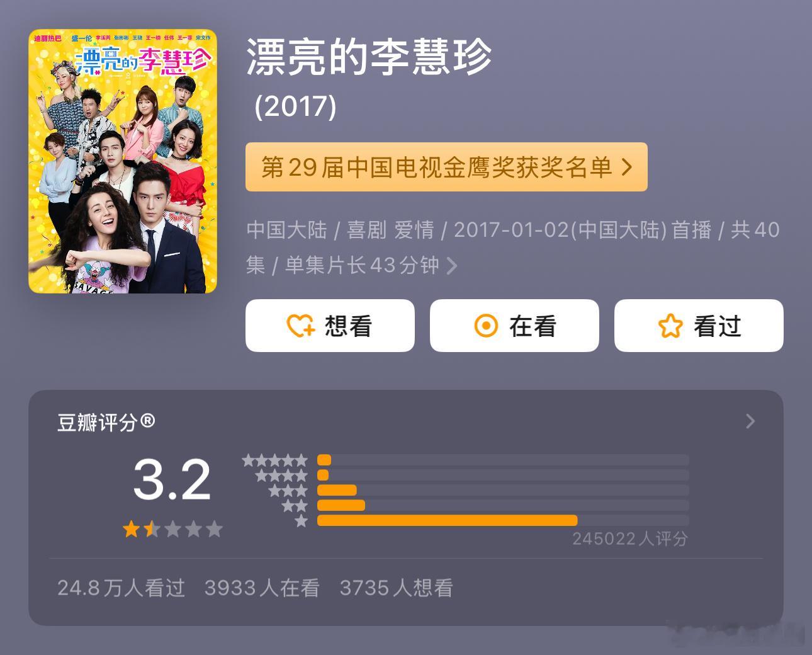Screen dimensions: 812x655
Task: Click the five-star rating row icon
Action: tap(275, 460)
